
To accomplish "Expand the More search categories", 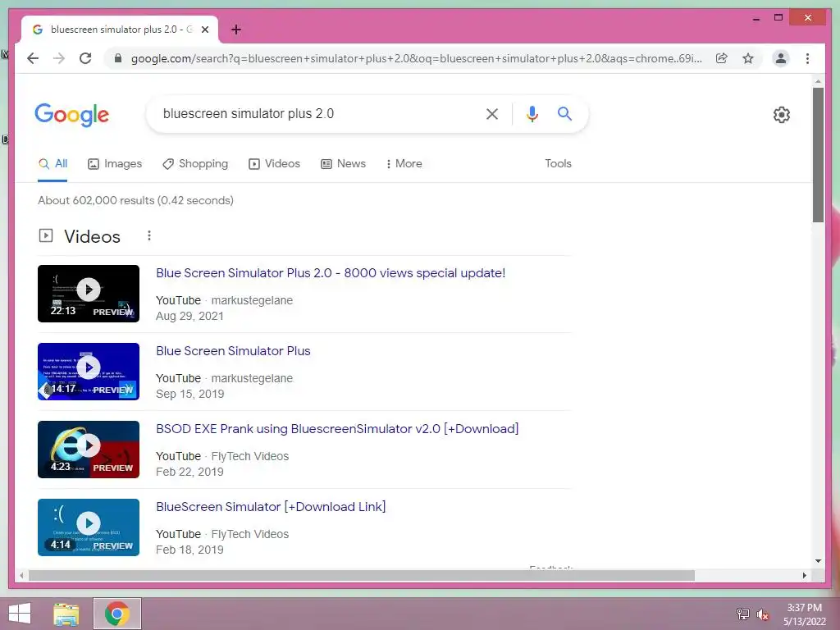I will (404, 164).
